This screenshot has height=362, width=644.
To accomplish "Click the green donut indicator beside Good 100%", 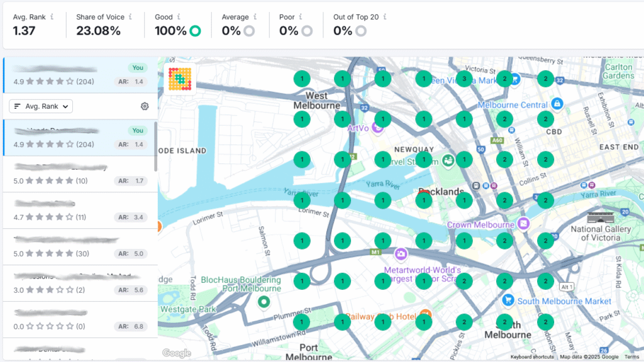I will 195,31.
